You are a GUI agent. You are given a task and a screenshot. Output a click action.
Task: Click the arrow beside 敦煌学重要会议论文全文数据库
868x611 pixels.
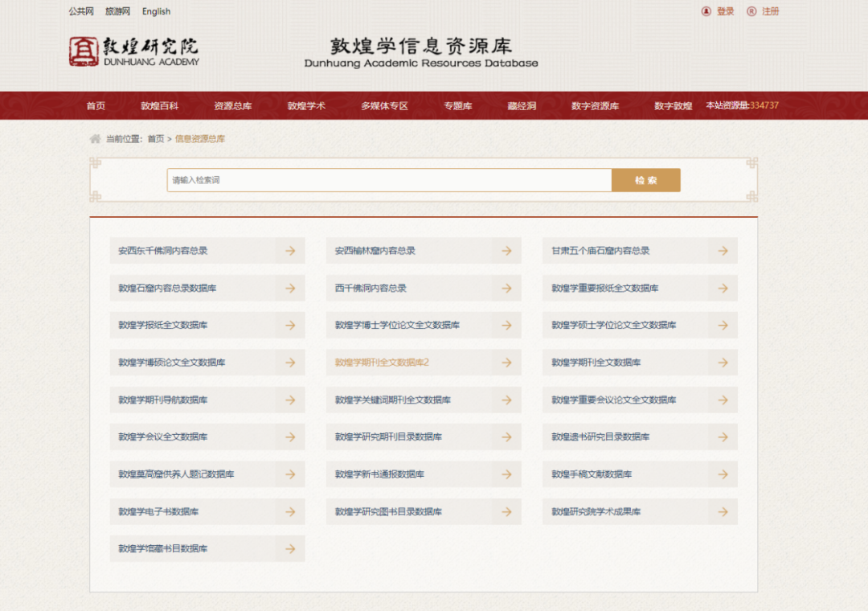pos(723,400)
